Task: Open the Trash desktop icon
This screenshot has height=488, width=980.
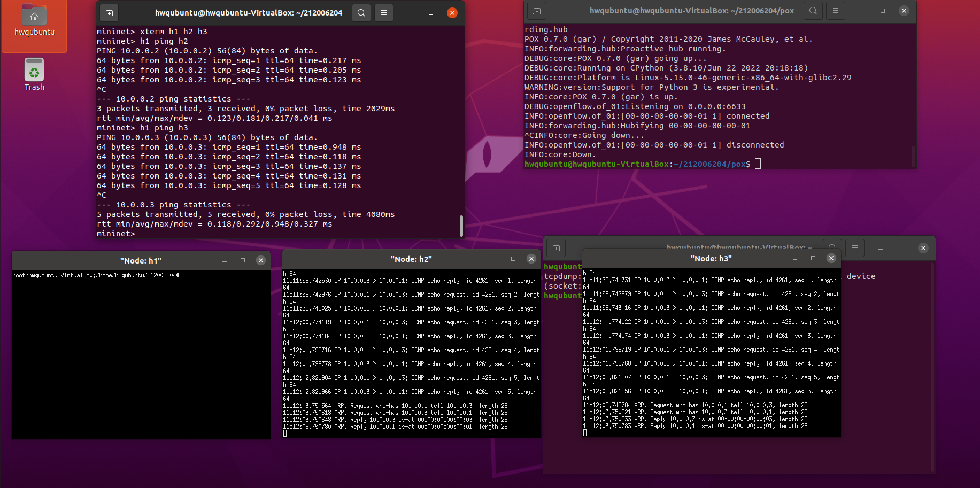Action: click(x=34, y=71)
